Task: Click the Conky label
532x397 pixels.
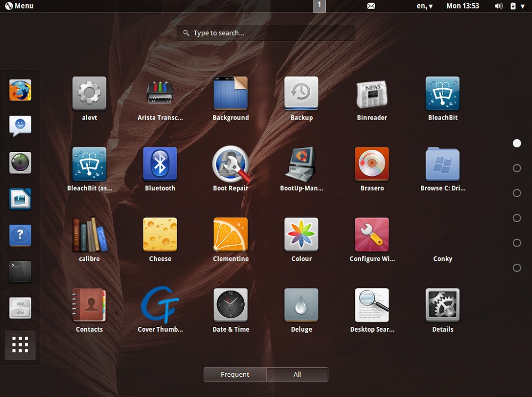Action: [443, 259]
